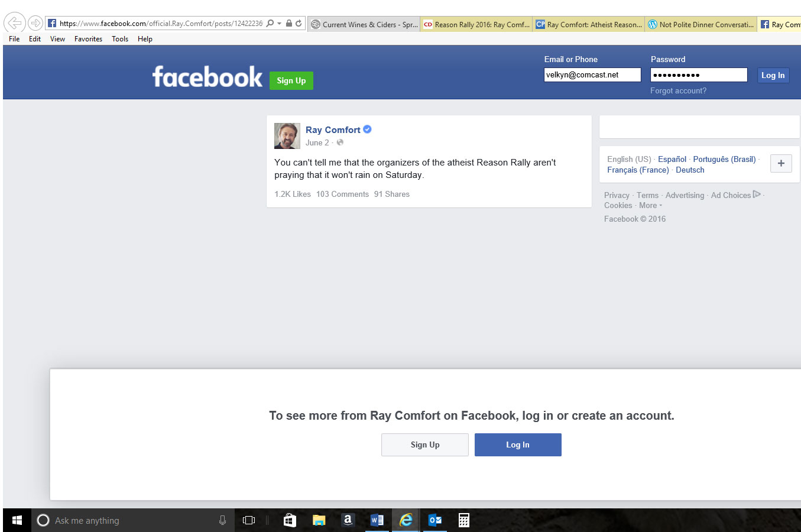The image size is (801, 532).
Task: Click the Email or Phone field
Action: click(592, 75)
